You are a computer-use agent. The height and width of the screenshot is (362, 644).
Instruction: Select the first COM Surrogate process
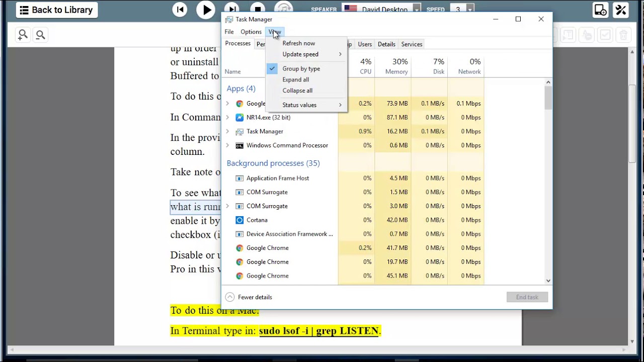point(267,192)
